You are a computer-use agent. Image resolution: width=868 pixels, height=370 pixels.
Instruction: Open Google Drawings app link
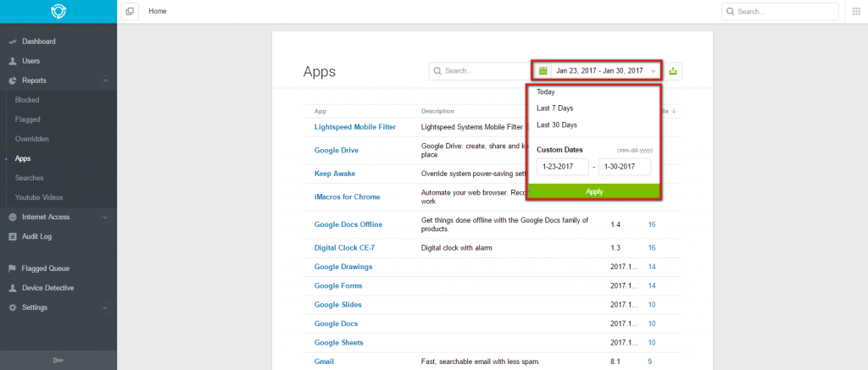click(x=343, y=267)
